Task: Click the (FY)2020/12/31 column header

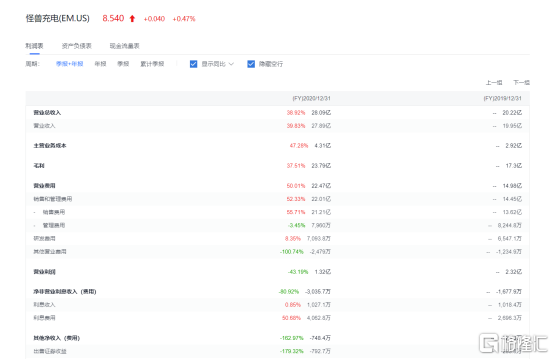Action: click(311, 99)
